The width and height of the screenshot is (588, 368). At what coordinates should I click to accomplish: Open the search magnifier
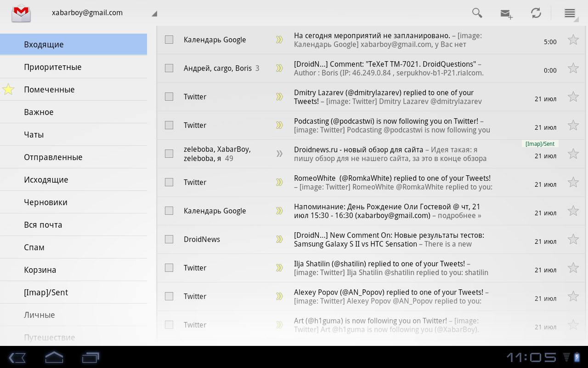[477, 13]
